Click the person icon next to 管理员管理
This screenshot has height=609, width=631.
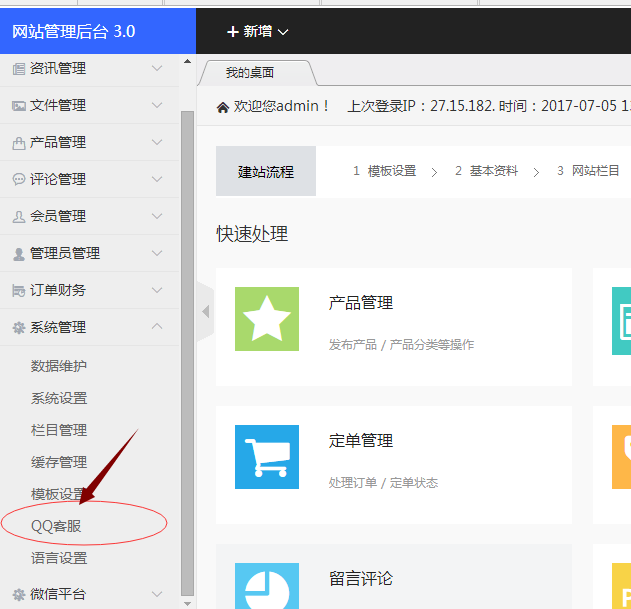[18, 253]
